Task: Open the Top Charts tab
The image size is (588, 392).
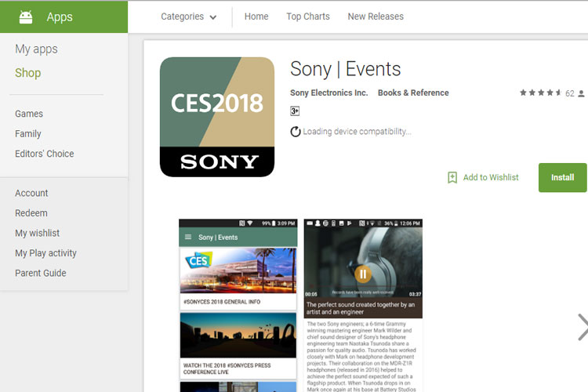Action: pyautogui.click(x=308, y=16)
